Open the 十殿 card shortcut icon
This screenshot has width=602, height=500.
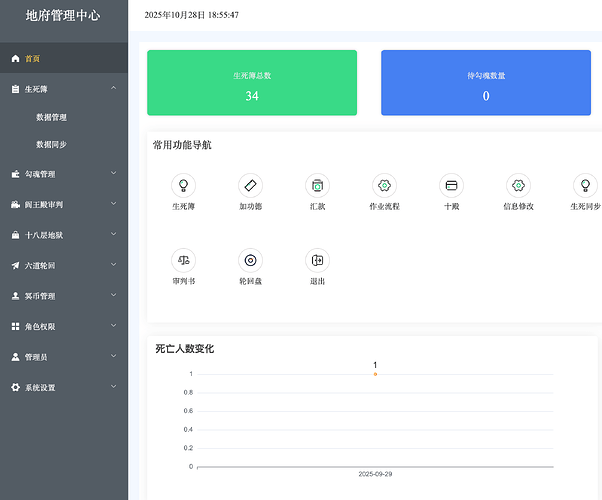452,185
